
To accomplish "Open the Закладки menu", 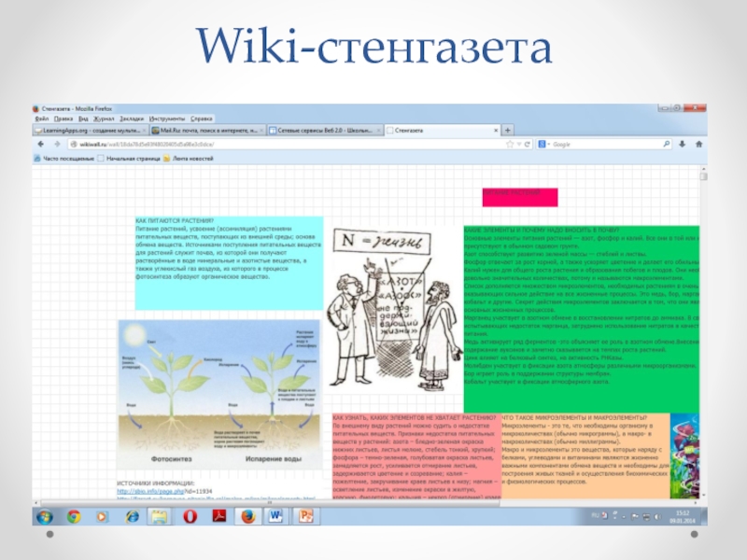I will pyautogui.click(x=132, y=119).
